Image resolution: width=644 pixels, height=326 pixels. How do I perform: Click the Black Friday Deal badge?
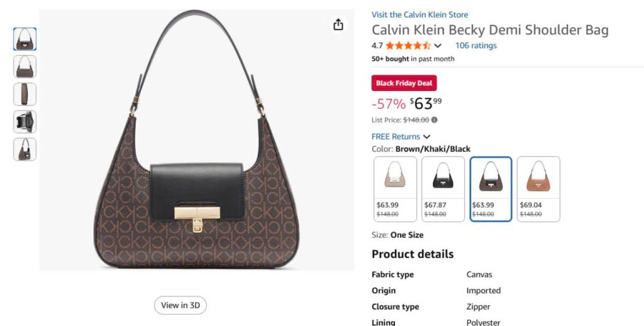(404, 83)
